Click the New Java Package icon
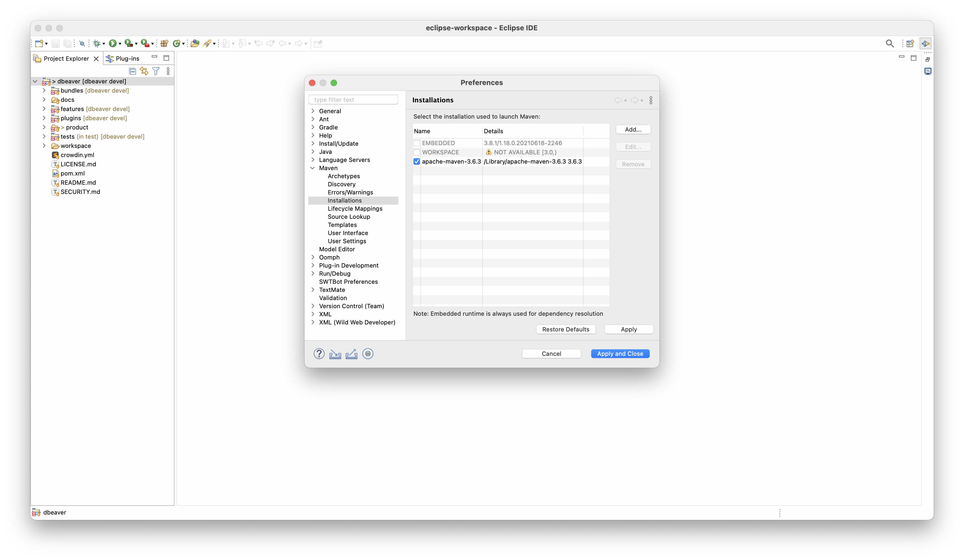The height and width of the screenshot is (560, 964). [164, 44]
